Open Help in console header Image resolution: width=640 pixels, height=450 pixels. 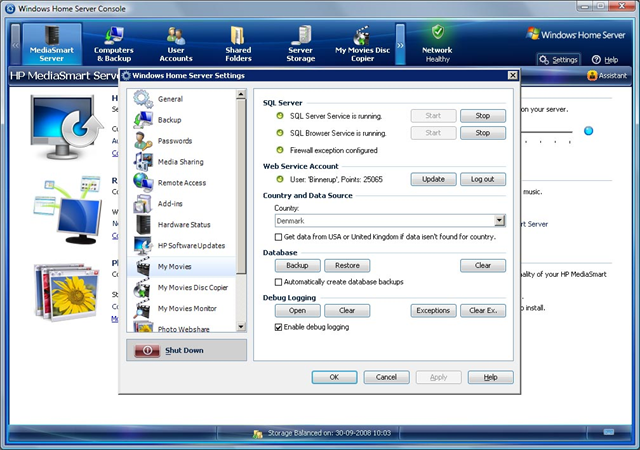[x=605, y=60]
